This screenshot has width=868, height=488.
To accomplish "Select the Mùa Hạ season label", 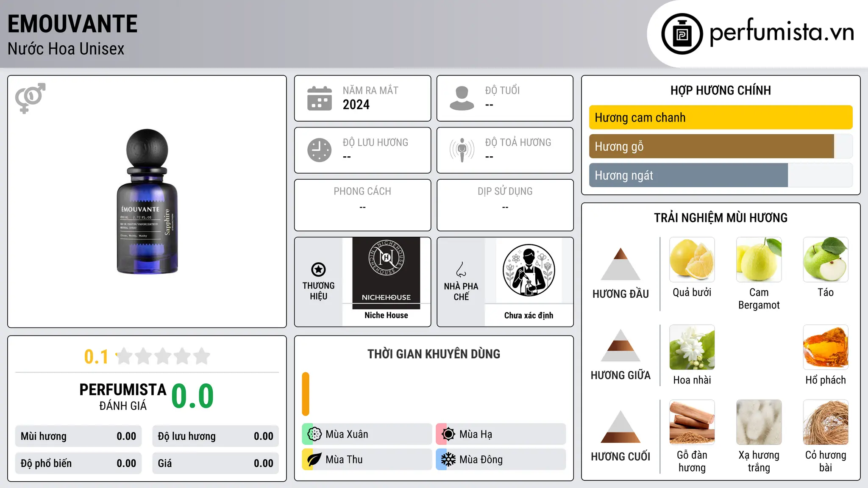I will click(476, 434).
